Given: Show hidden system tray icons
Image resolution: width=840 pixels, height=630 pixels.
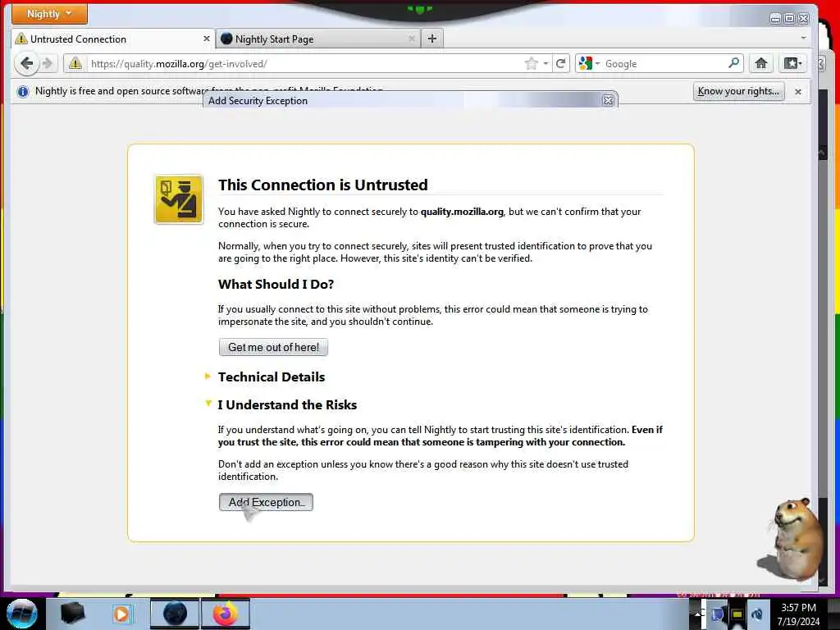Looking at the screenshot, I should (698, 614).
